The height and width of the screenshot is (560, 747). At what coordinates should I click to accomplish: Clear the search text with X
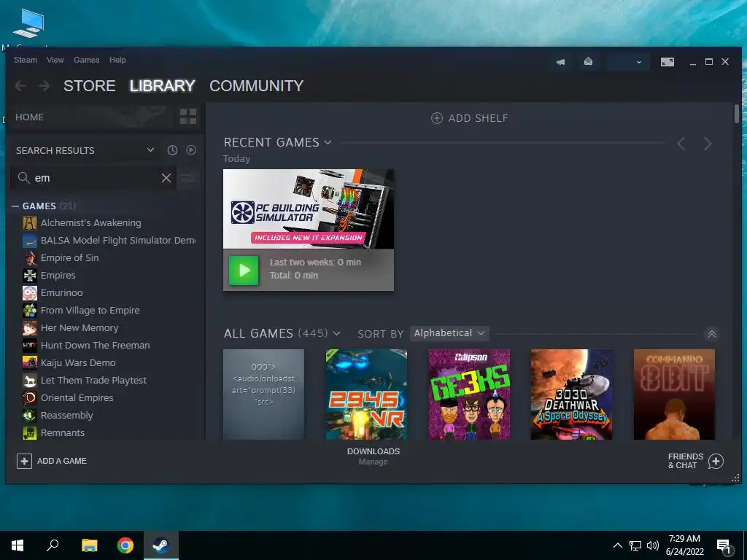tap(166, 178)
